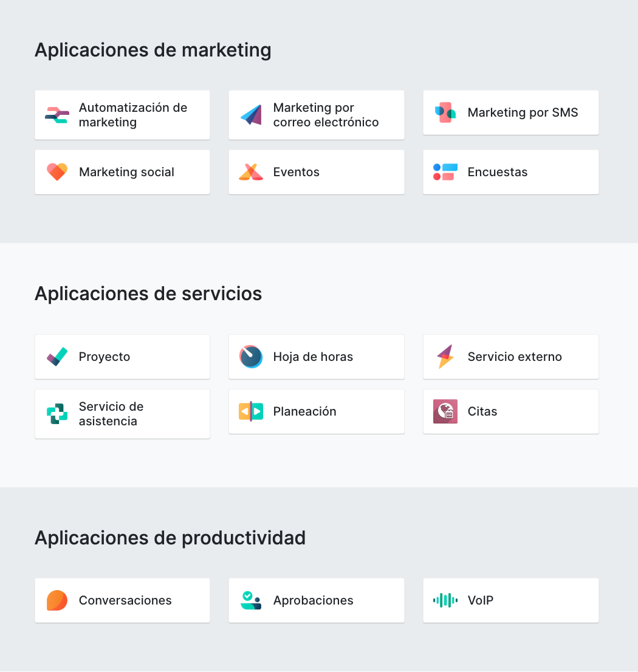This screenshot has width=638, height=672.
Task: Go to the Encuestas app card
Action: point(510,172)
